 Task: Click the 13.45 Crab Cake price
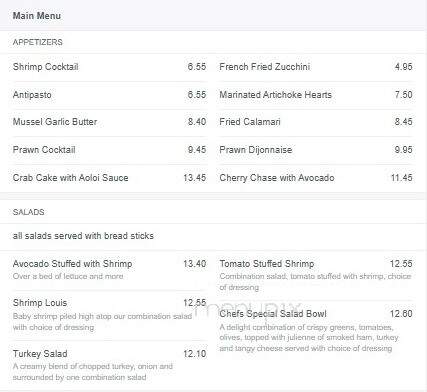[x=195, y=178]
